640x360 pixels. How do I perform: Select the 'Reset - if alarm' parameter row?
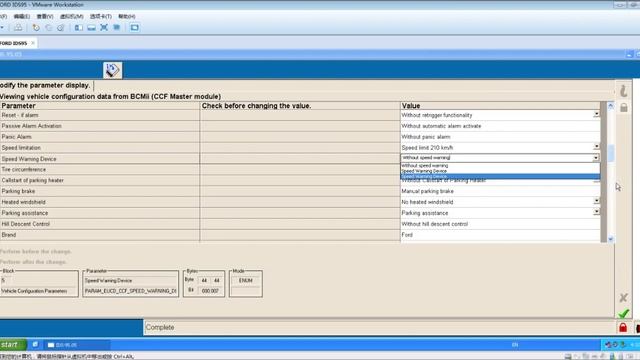tap(100, 115)
